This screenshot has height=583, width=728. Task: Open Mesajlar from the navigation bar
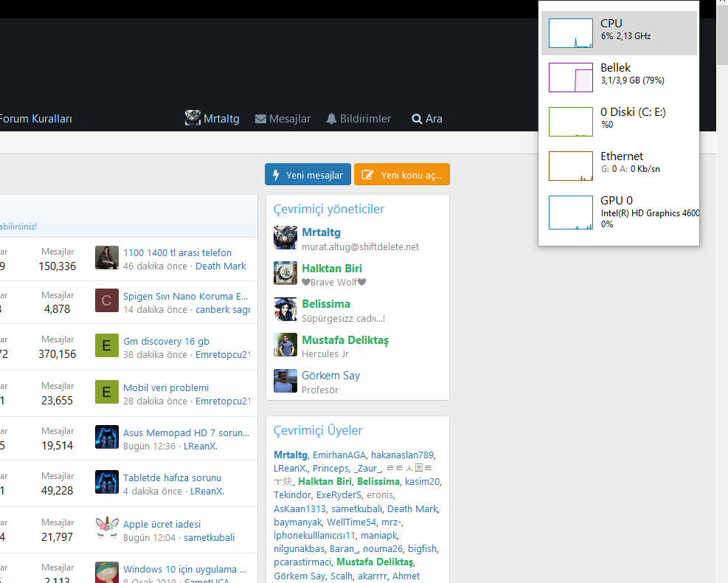282,119
